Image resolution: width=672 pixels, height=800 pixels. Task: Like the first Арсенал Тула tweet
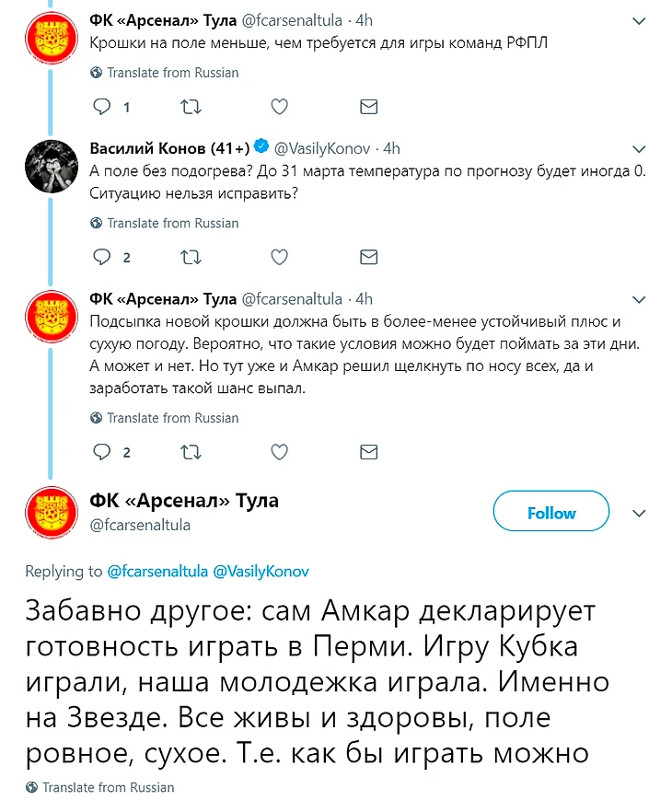pyautogui.click(x=281, y=107)
